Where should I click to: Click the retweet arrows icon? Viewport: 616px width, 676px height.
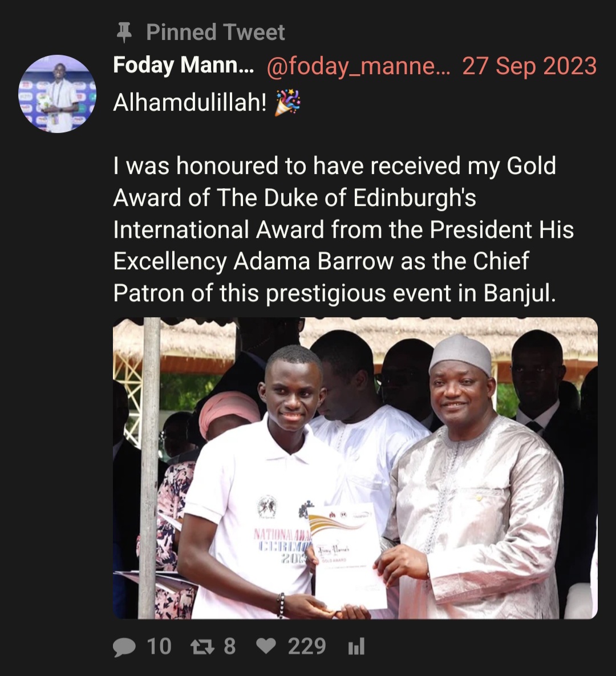tap(202, 647)
